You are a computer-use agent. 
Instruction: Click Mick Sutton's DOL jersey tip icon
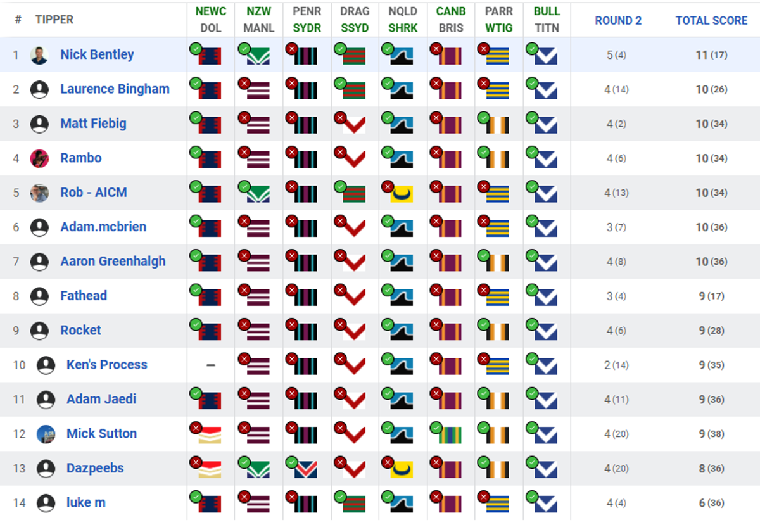tap(207, 433)
